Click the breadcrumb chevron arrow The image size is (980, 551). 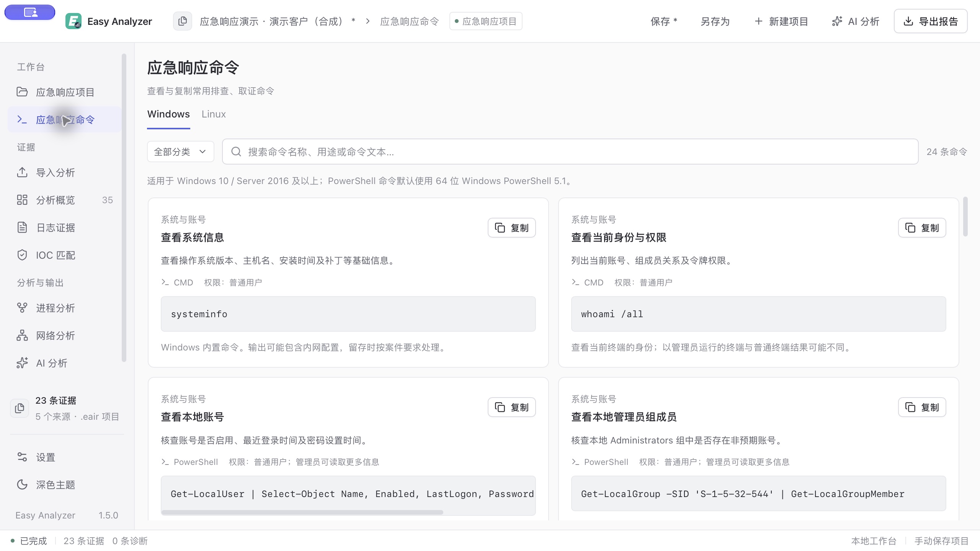(367, 21)
